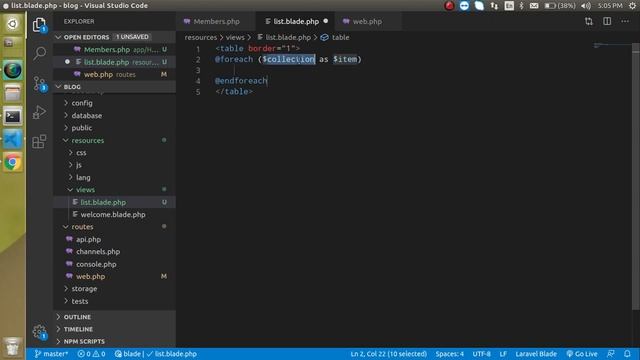
Task: Open Visual Studio Code dock icon
Action: tap(13, 140)
